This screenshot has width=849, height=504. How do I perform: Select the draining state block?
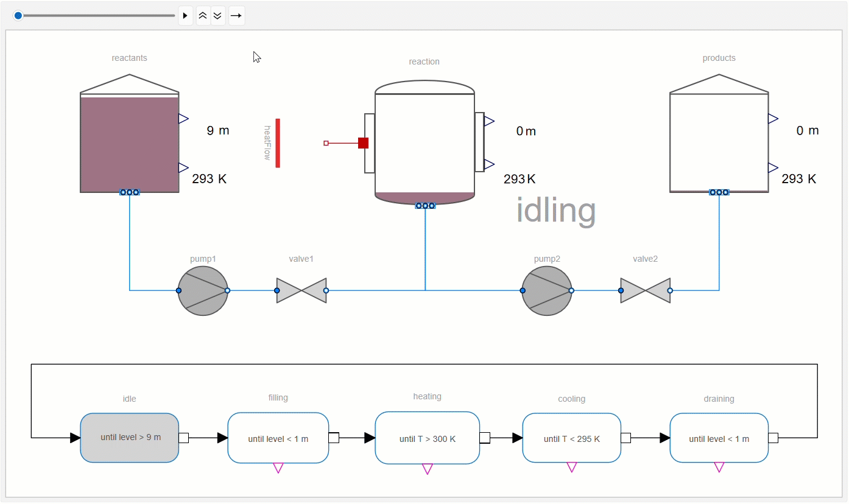tap(719, 438)
